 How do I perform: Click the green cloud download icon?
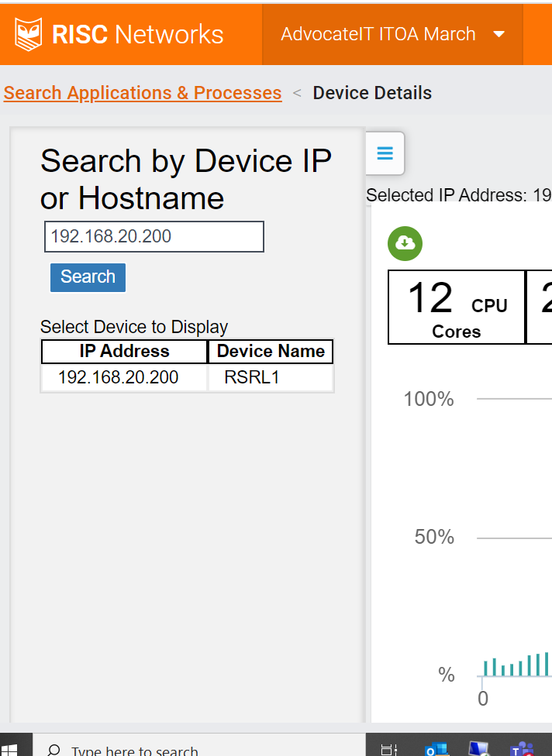coord(405,243)
